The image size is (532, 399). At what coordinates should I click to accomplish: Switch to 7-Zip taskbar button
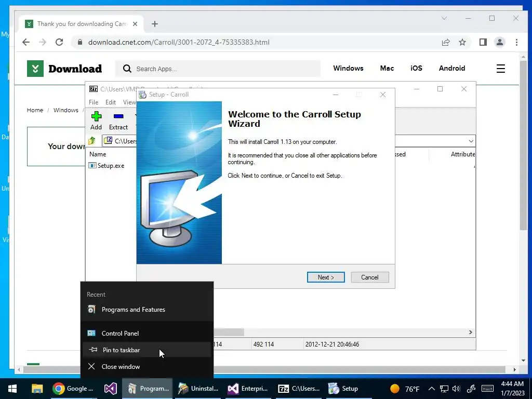click(299, 389)
